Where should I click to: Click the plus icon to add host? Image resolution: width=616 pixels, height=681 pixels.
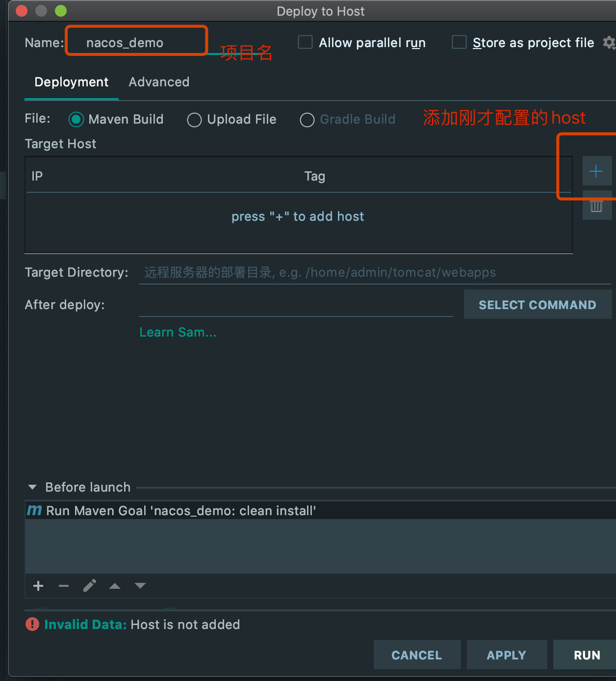(x=596, y=171)
